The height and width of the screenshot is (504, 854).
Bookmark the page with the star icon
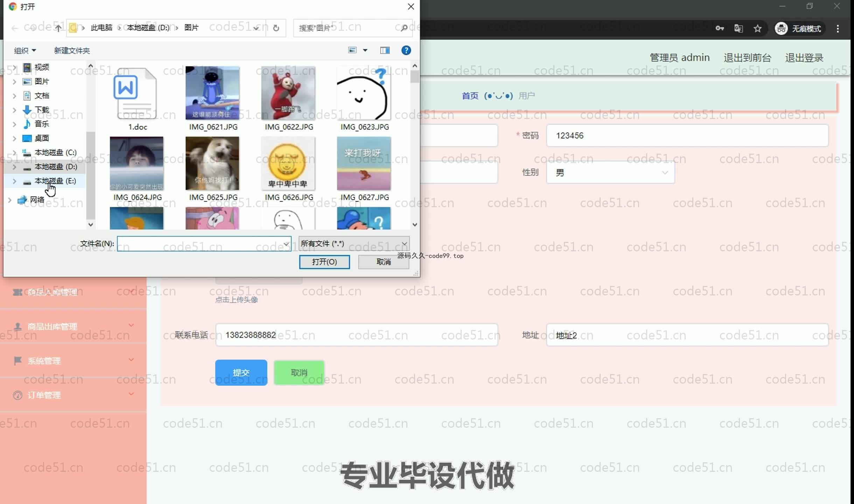coord(757,28)
